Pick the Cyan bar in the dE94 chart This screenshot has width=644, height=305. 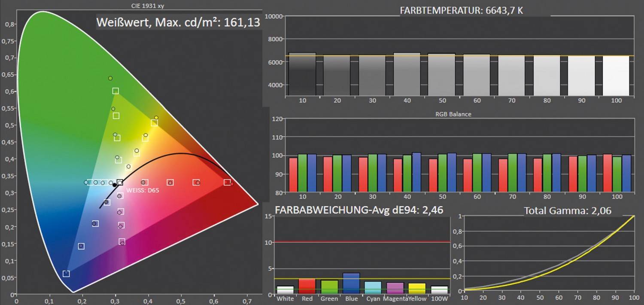tap(374, 288)
